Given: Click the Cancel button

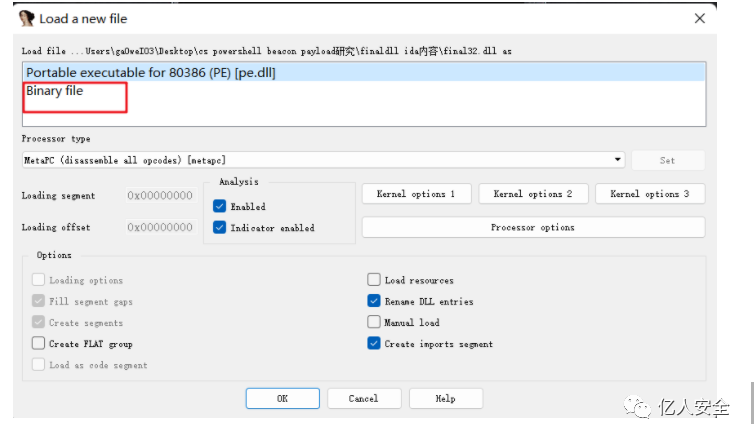Looking at the screenshot, I should 364,398.
